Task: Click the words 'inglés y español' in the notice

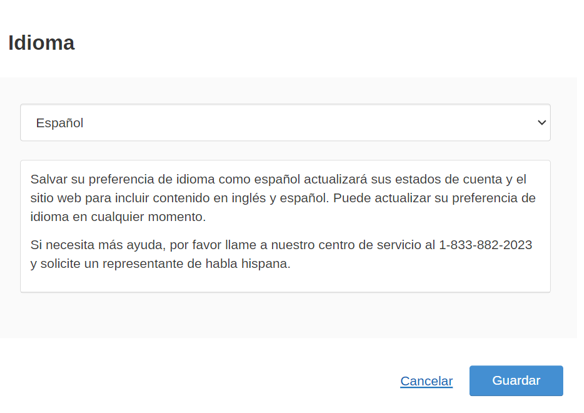Action: [x=280, y=198]
